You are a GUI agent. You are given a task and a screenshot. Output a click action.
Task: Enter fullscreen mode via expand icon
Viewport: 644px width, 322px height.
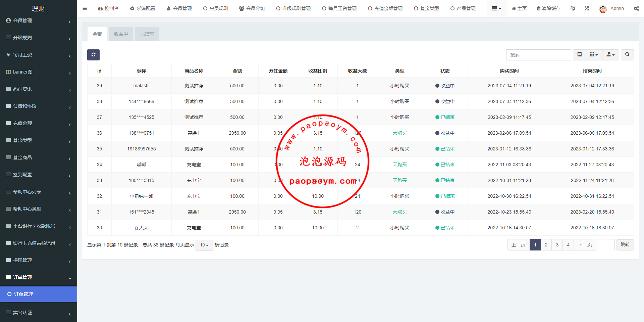(x=587, y=8)
